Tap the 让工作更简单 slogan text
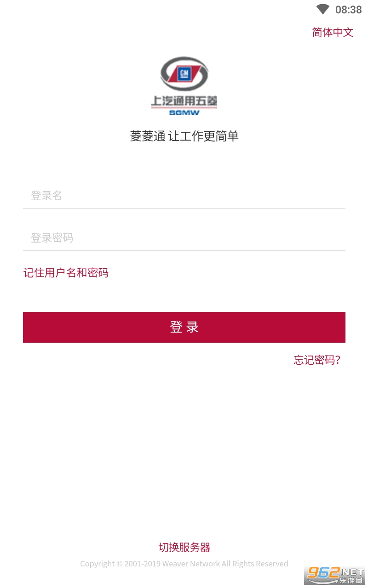This screenshot has width=368, height=588. pos(203,136)
